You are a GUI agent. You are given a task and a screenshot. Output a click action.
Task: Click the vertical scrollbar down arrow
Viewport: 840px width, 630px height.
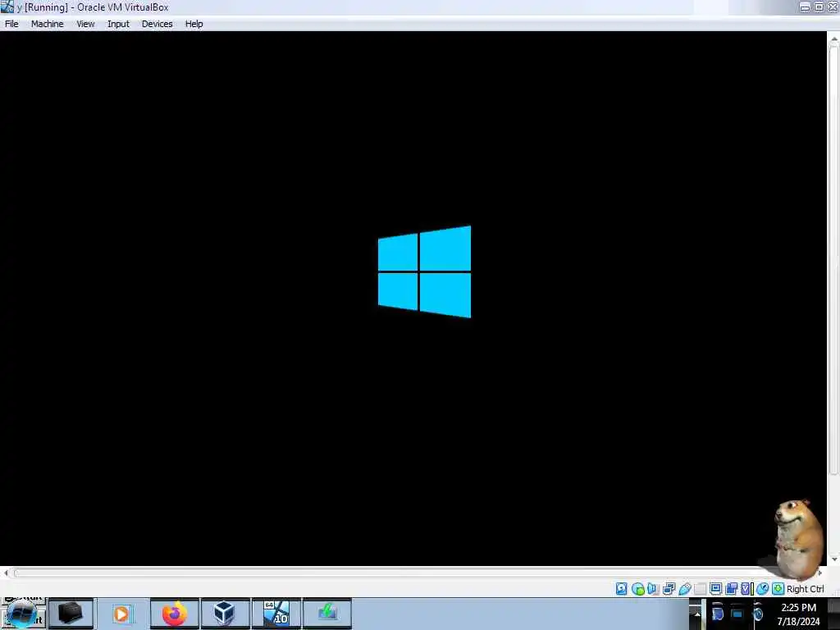pos(833,559)
